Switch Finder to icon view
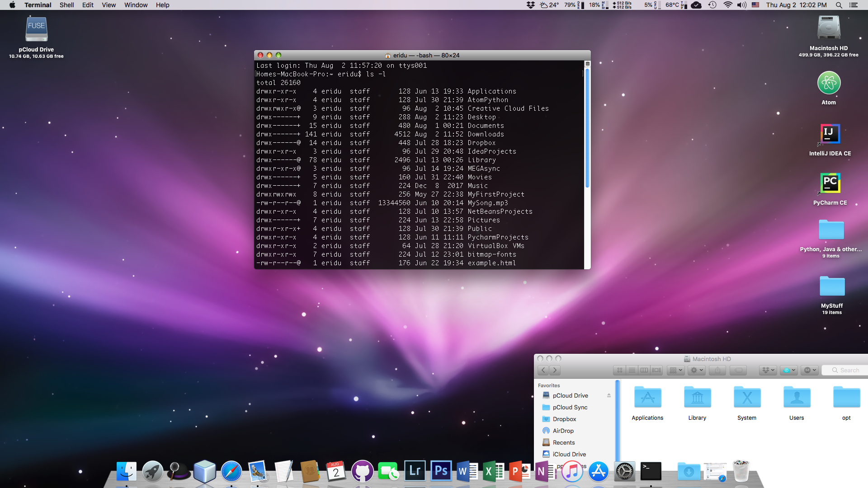 click(x=619, y=370)
